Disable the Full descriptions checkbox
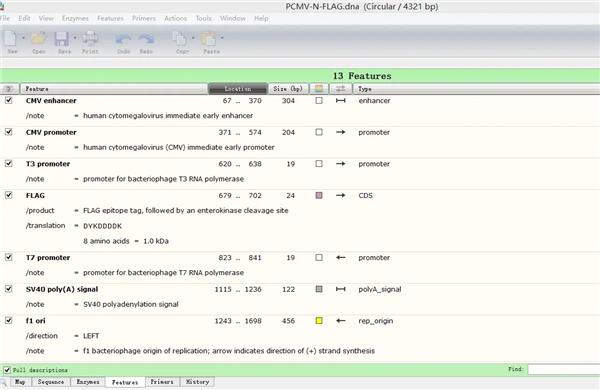This screenshot has width=600, height=390. [x=7, y=370]
